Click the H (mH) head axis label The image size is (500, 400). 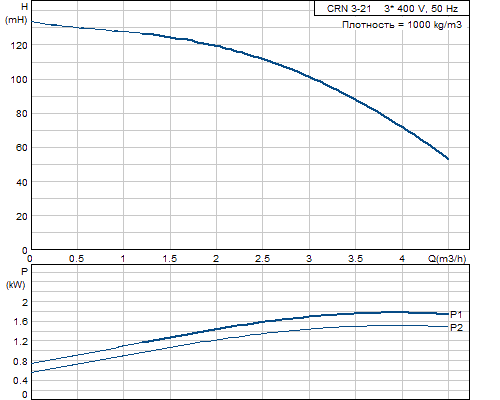[17, 13]
